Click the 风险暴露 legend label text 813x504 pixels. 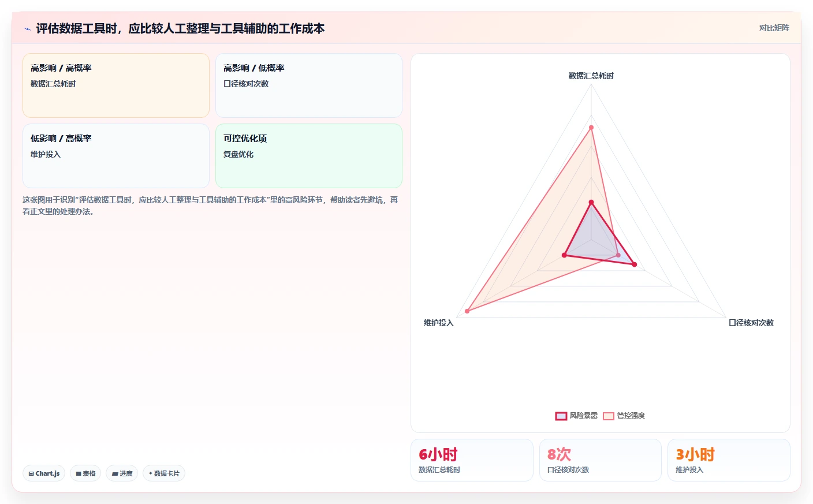pos(583,416)
